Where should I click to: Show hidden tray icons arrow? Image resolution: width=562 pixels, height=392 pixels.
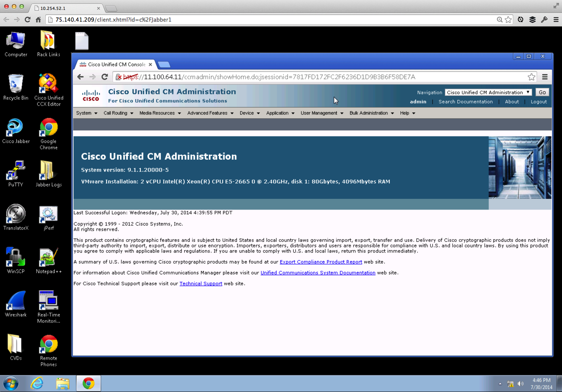[x=500, y=384]
